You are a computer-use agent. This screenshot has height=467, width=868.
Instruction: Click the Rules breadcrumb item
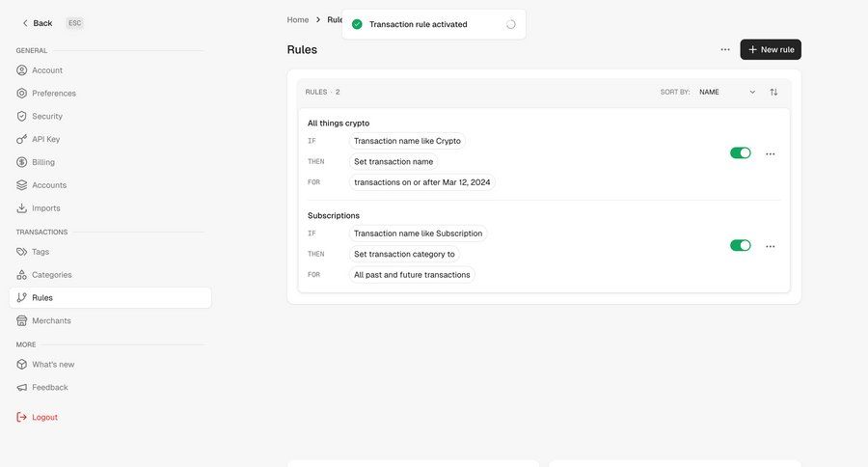(x=335, y=20)
